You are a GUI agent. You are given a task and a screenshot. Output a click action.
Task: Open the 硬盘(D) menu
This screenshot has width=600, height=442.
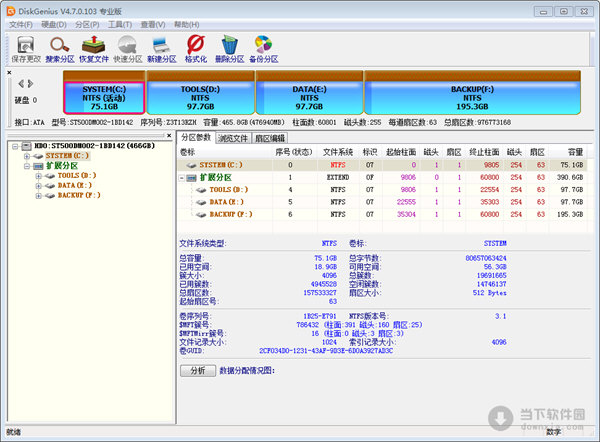coord(54,24)
